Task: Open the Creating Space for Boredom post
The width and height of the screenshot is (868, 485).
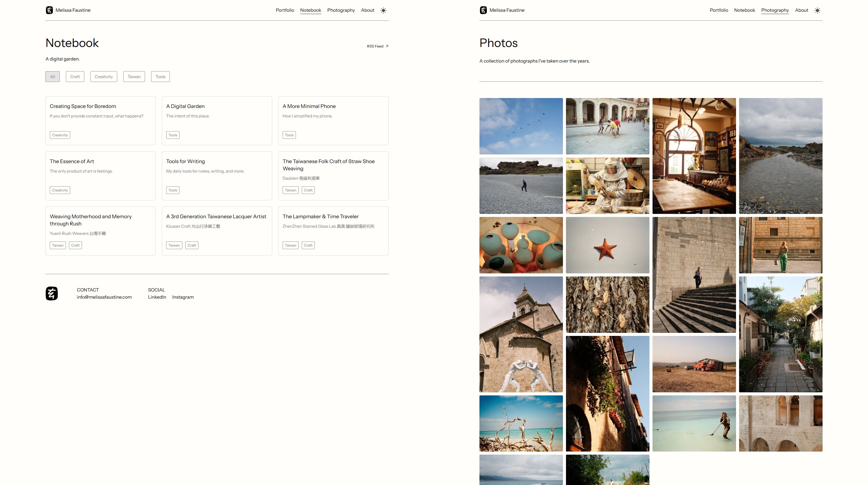Action: [x=83, y=106]
